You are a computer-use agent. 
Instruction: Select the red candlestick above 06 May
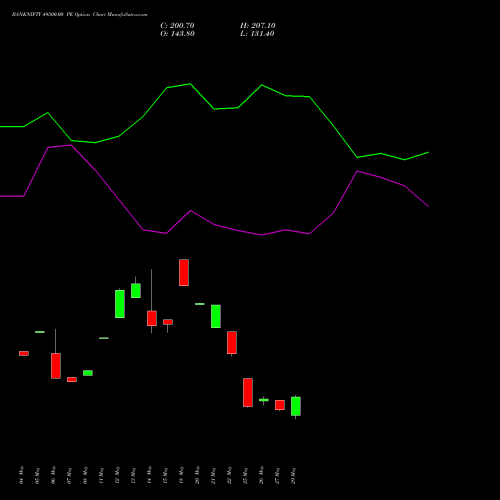(56, 366)
